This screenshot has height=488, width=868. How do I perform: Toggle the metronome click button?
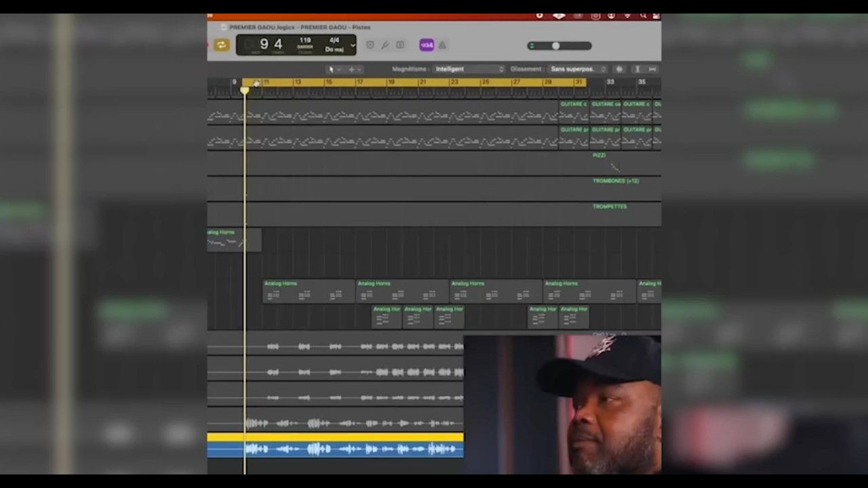pyautogui.click(x=442, y=45)
